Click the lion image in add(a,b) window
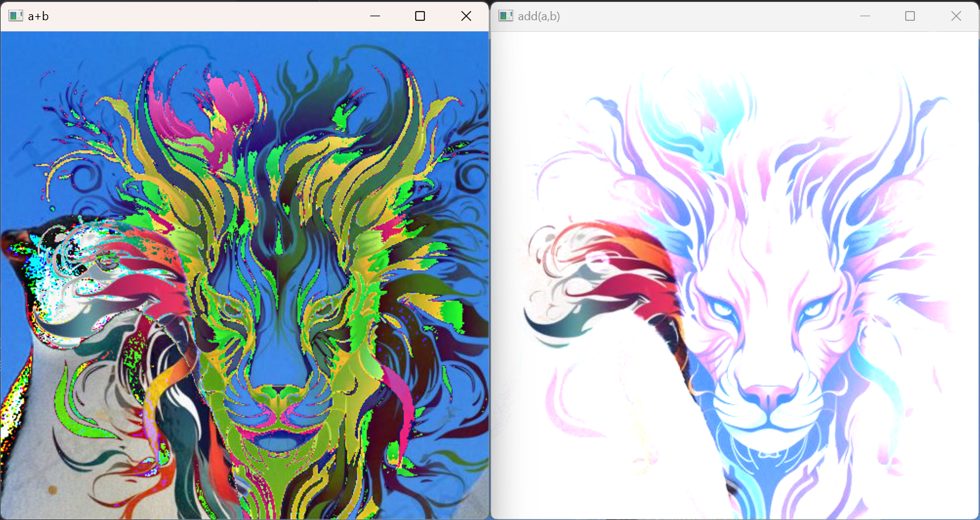Screen dimensions: 980x520 pyautogui.click(x=735, y=275)
